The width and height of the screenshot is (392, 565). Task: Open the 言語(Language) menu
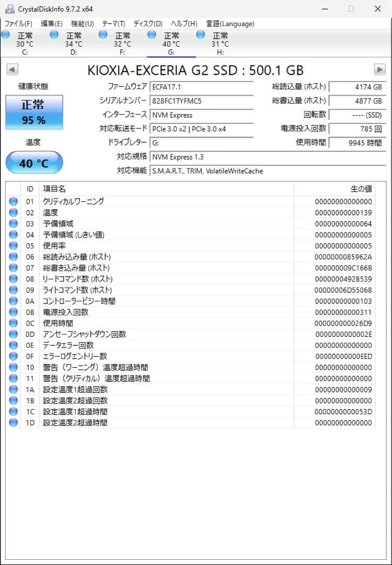230,24
